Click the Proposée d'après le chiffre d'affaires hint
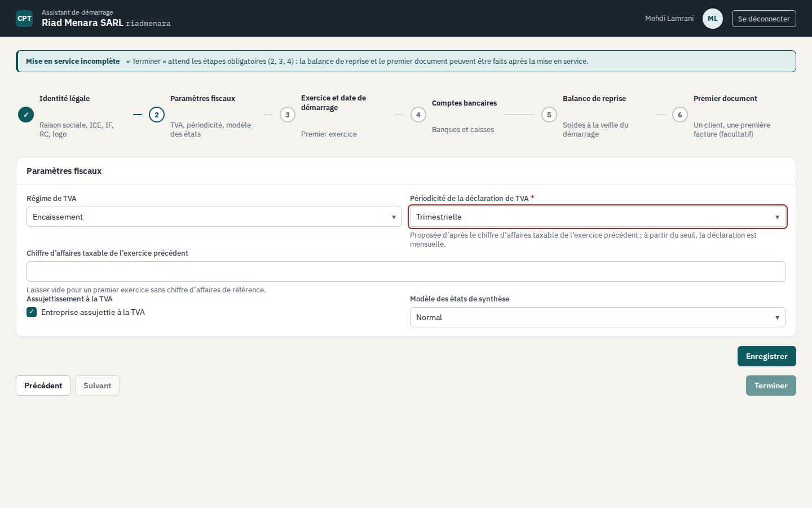This screenshot has width=812, height=508. (583, 239)
